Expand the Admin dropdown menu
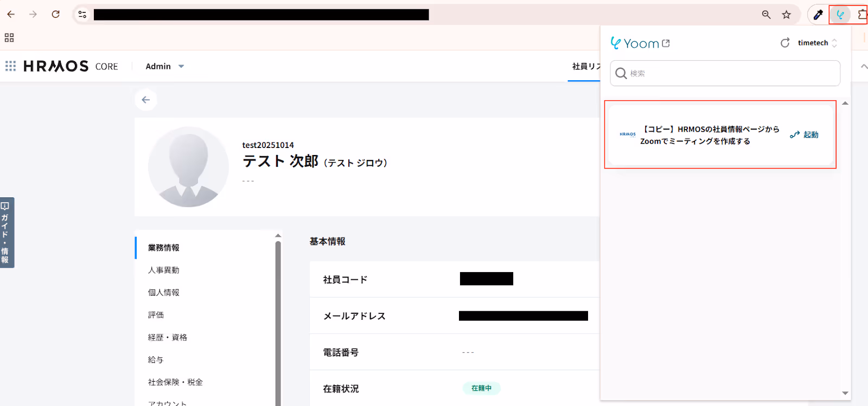This screenshot has height=406, width=868. [165, 66]
